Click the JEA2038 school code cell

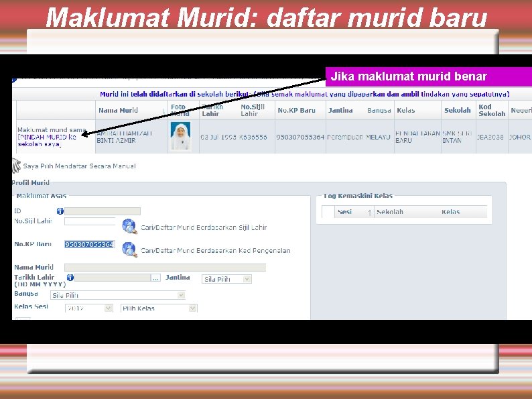[x=490, y=137]
